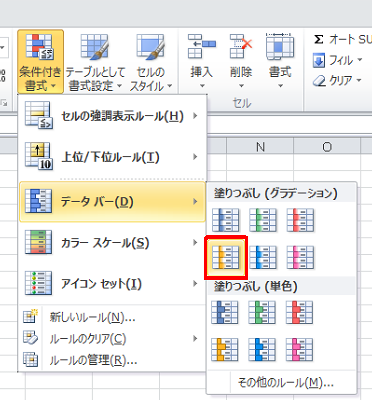Click the 書式 cells button
This screenshot has height=400, width=372.
pos(280,62)
